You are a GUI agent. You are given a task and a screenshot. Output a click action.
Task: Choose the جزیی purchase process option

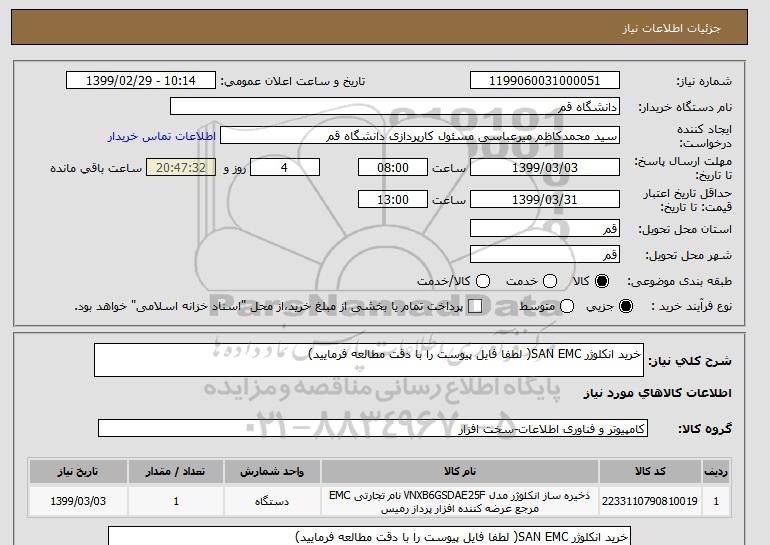click(x=626, y=306)
